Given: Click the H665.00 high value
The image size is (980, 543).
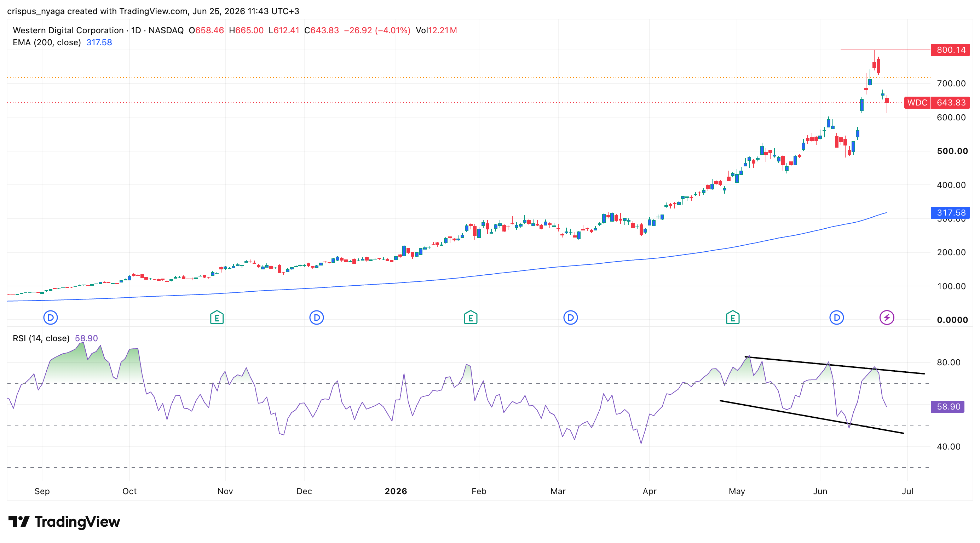Looking at the screenshot, I should [x=246, y=30].
